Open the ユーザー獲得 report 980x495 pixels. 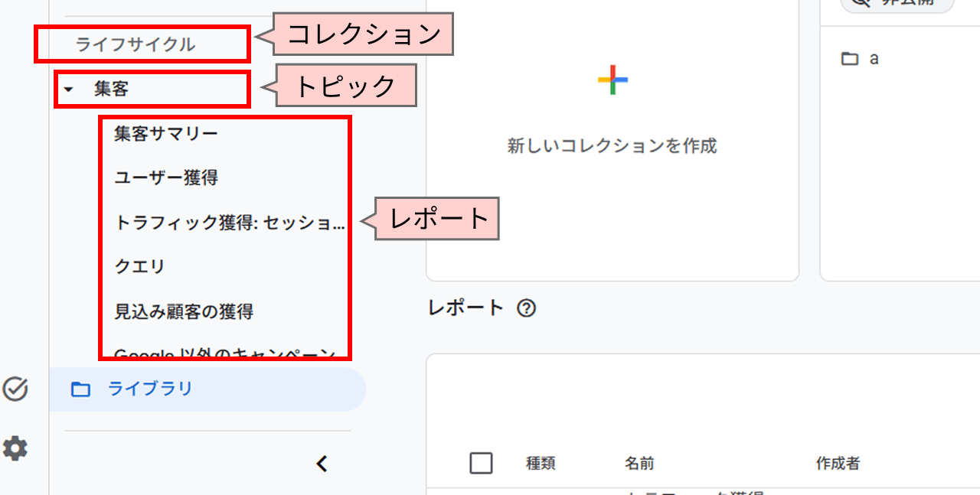[x=166, y=178]
